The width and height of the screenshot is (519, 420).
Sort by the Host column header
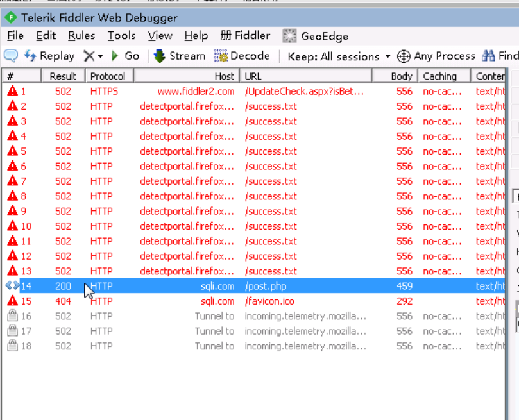click(187, 76)
